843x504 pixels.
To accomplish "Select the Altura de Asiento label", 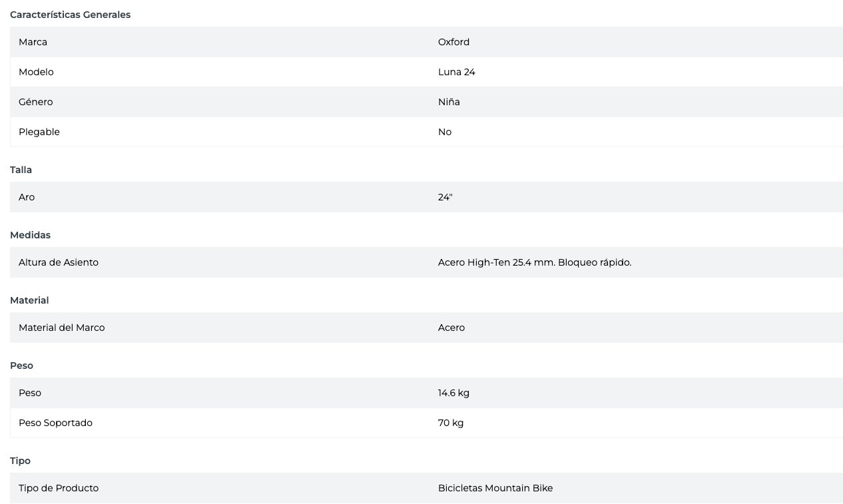I will 59,262.
